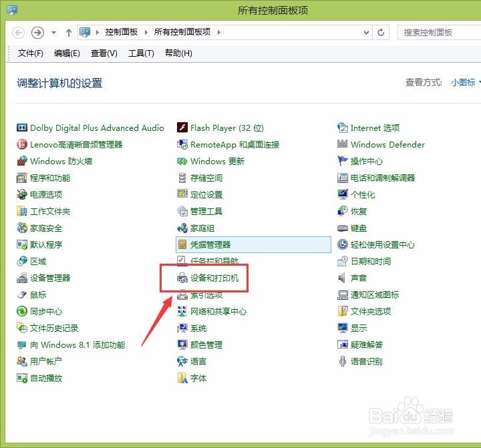
Task: Click the 所有控制面板项 breadcrumb link
Action: [x=182, y=32]
